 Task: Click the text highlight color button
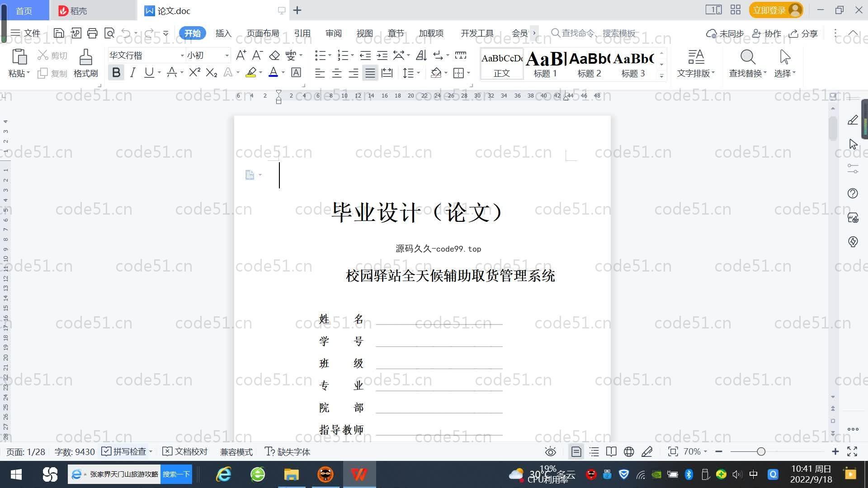[251, 72]
